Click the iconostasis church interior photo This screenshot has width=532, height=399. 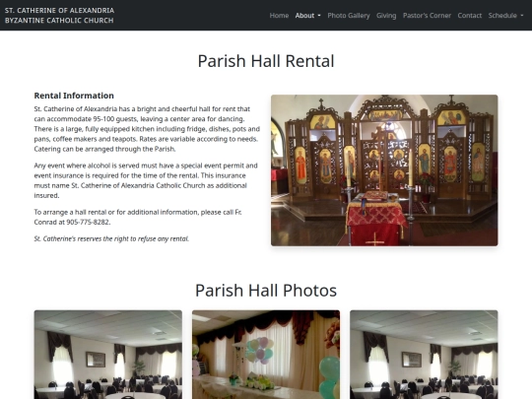click(384, 170)
